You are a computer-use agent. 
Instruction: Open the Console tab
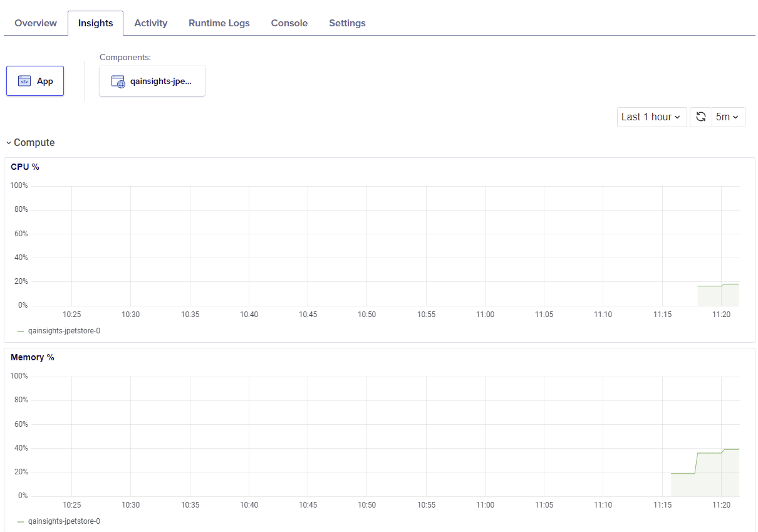click(x=289, y=23)
